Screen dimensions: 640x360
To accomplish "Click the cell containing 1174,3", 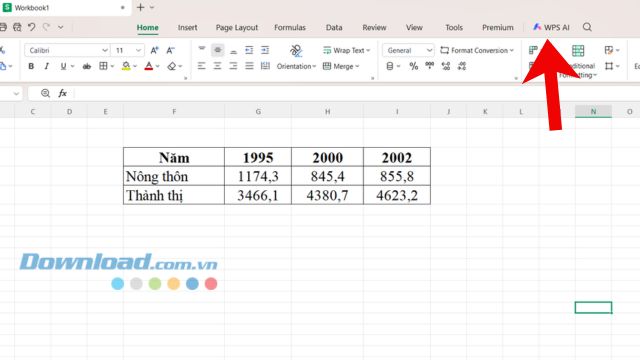I will pos(258,176).
